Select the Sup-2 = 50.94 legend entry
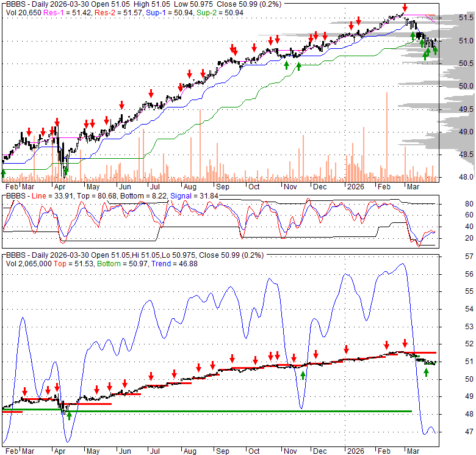The width and height of the screenshot is (476, 455). pyautogui.click(x=220, y=13)
